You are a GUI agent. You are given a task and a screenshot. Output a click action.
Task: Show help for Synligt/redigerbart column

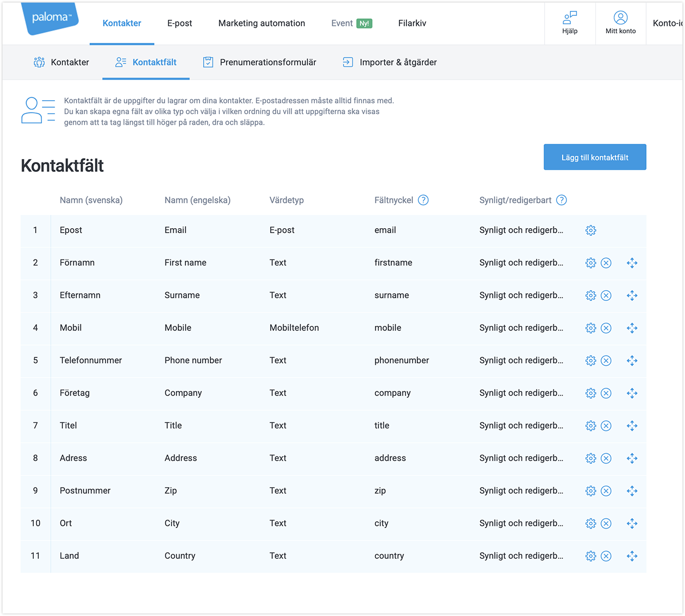561,200
